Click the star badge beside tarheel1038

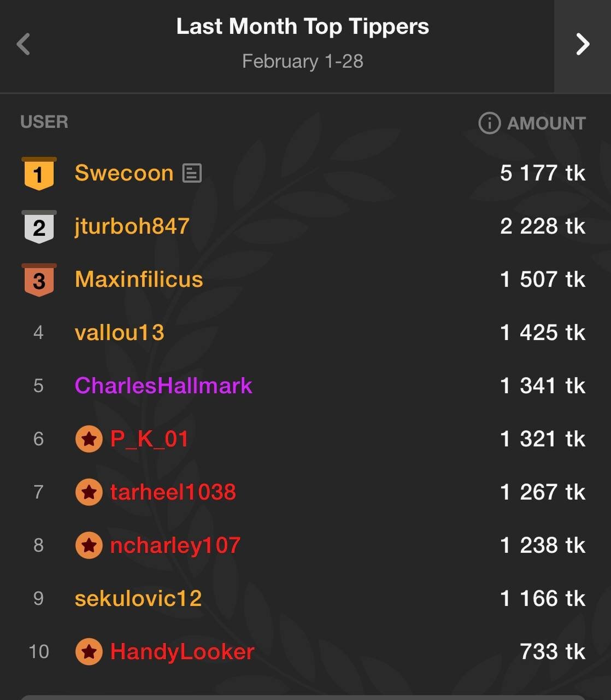pyautogui.click(x=89, y=492)
